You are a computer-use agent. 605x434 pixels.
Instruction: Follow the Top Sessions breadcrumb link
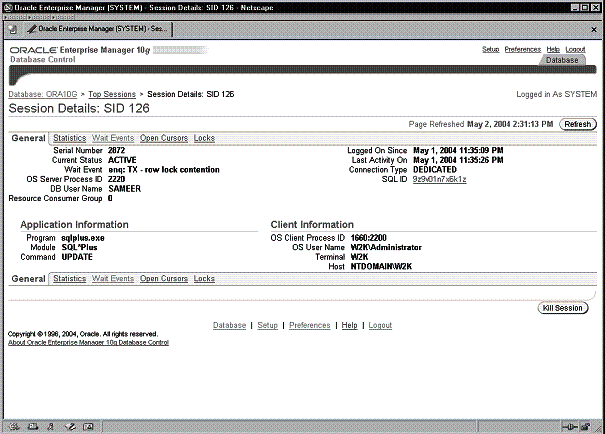coord(112,94)
